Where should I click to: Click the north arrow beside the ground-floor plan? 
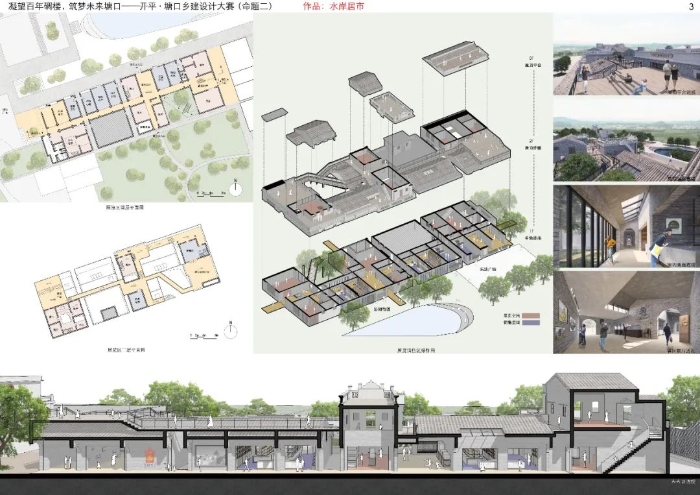click(234, 187)
